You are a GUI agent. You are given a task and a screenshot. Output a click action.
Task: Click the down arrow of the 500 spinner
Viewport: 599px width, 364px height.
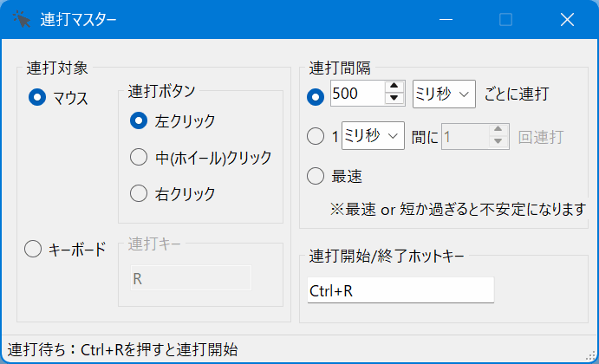pyautogui.click(x=394, y=99)
